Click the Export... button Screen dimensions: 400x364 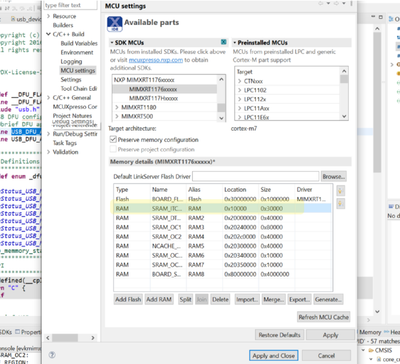[300, 299]
